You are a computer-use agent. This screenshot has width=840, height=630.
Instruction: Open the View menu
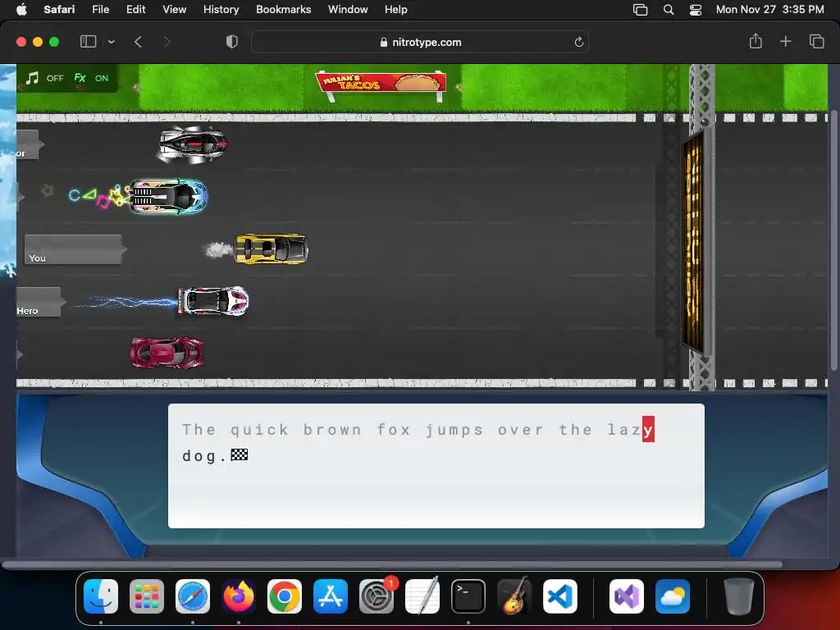pos(174,9)
